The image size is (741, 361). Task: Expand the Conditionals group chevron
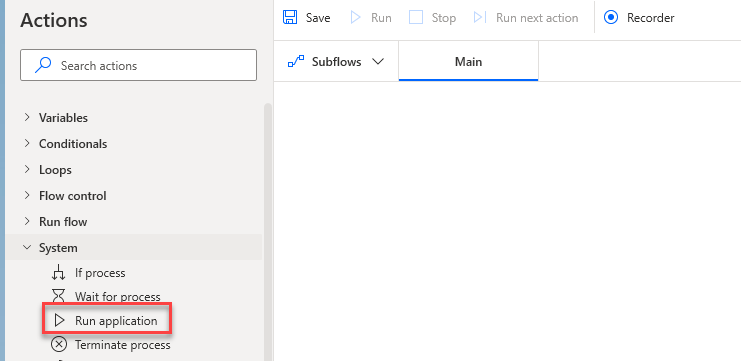coord(27,143)
